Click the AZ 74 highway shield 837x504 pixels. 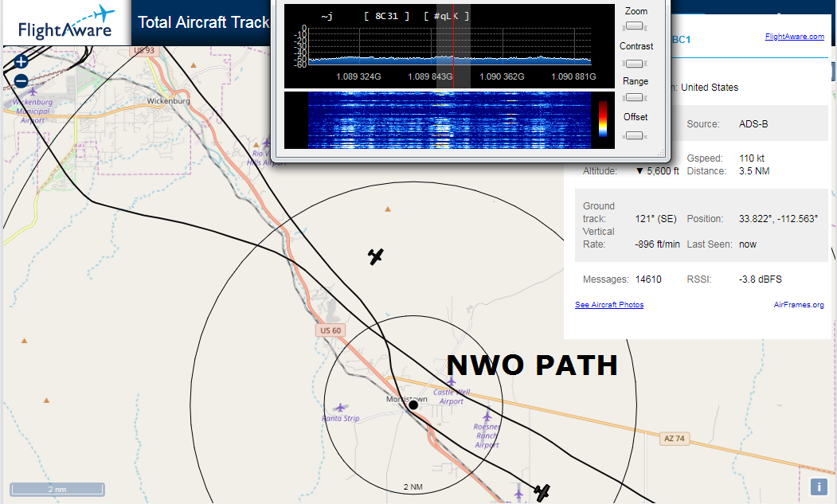click(x=675, y=439)
